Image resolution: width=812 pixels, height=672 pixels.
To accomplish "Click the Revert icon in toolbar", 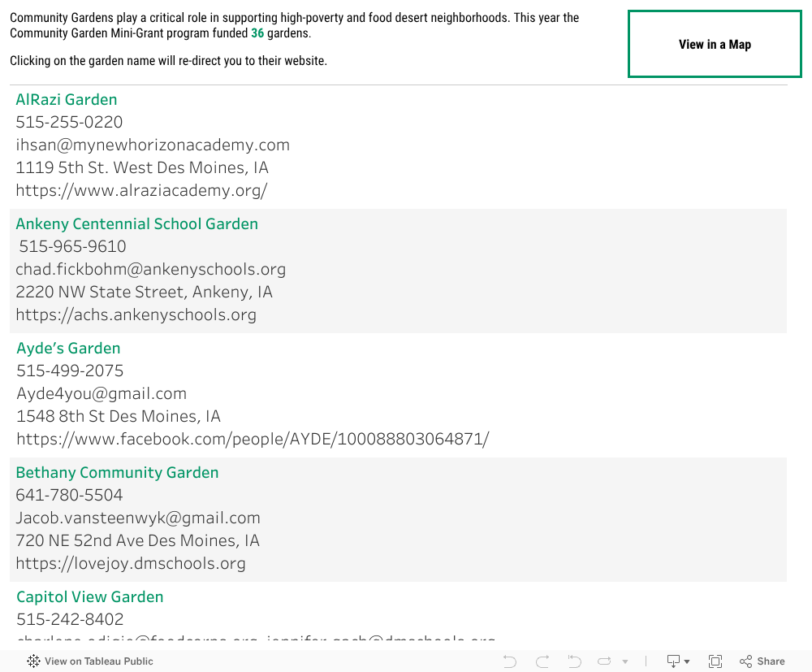I will (x=574, y=661).
